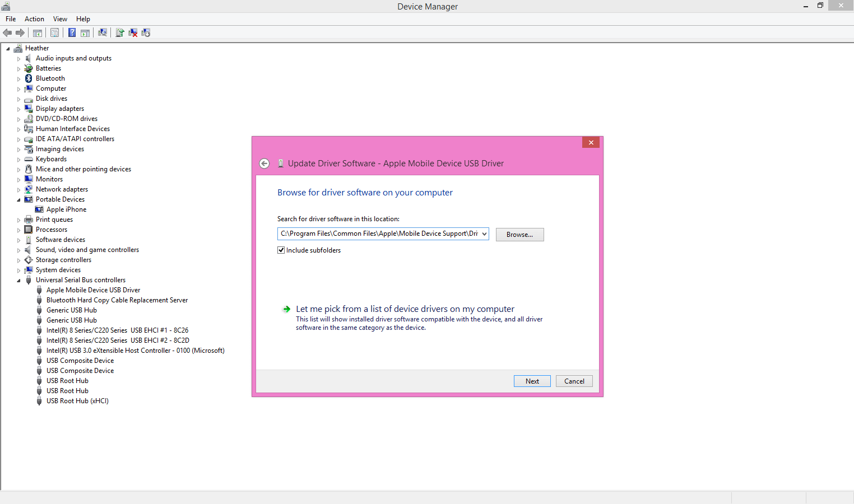Screen dimensions: 854x504
Task: Click the Cancel button
Action: [574, 381]
